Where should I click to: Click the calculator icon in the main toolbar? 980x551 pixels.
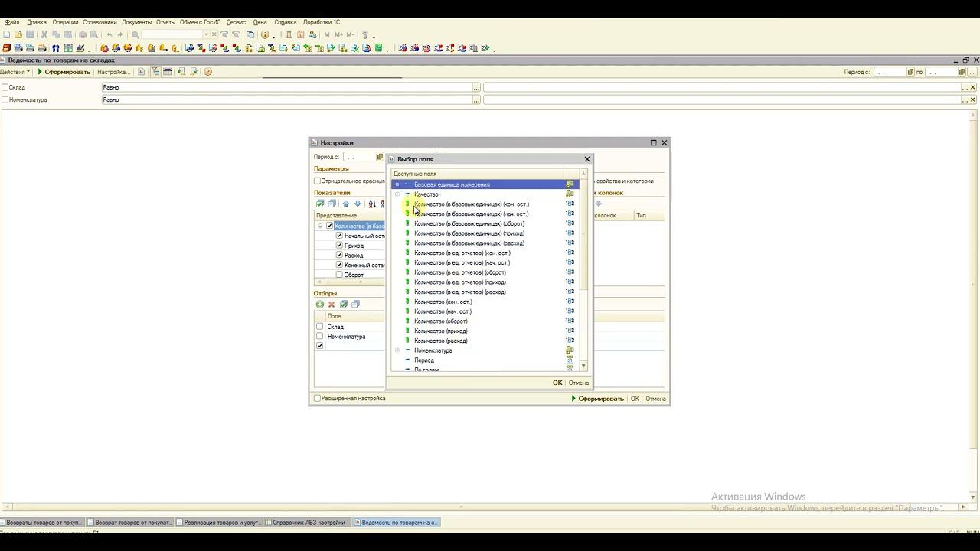pos(289,34)
